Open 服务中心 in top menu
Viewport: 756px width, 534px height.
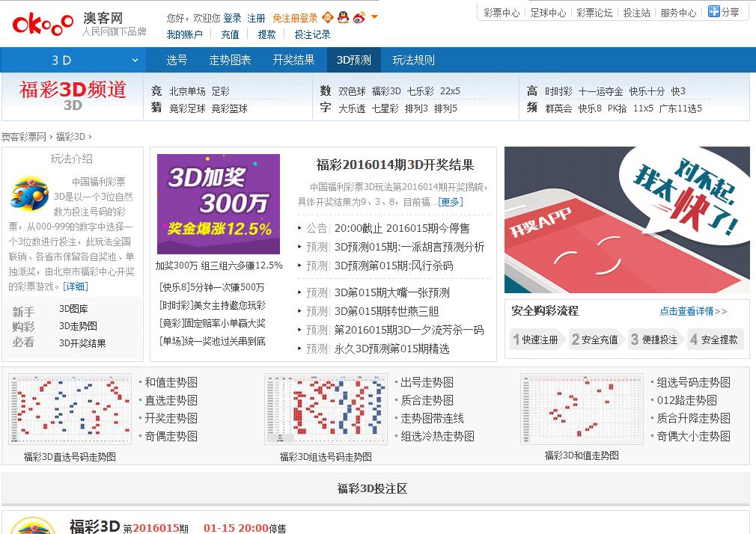click(678, 13)
